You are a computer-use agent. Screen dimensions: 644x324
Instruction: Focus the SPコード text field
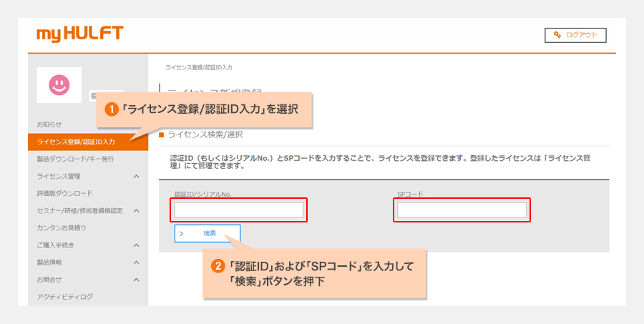tap(462, 210)
